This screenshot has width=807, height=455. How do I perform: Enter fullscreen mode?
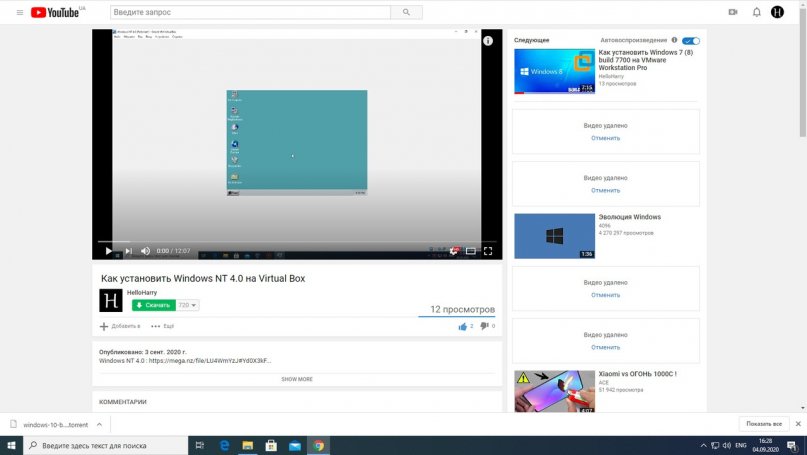point(488,251)
